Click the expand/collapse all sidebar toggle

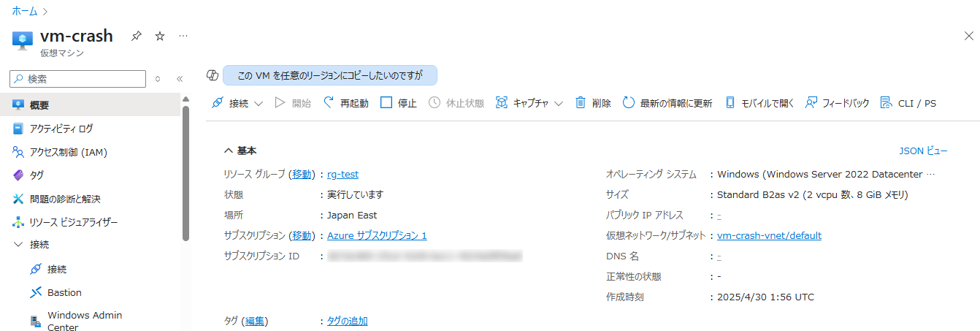pyautogui.click(x=157, y=79)
